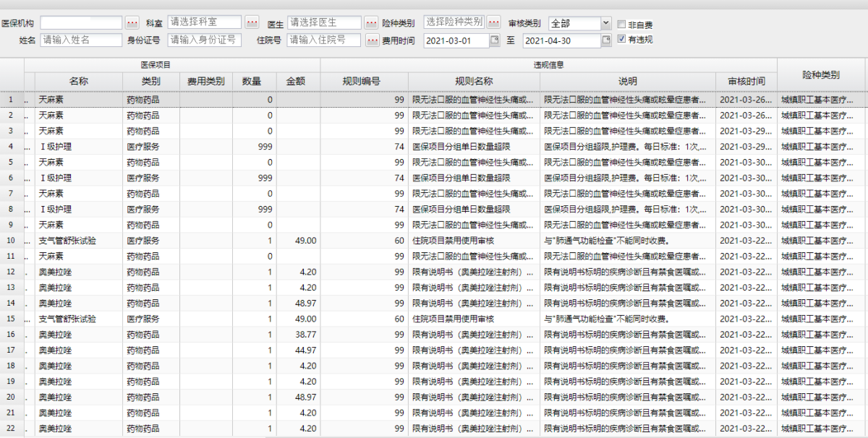Viewport: 868px width, 438px height.
Task: Click the 名称 column header
Action: pos(78,82)
